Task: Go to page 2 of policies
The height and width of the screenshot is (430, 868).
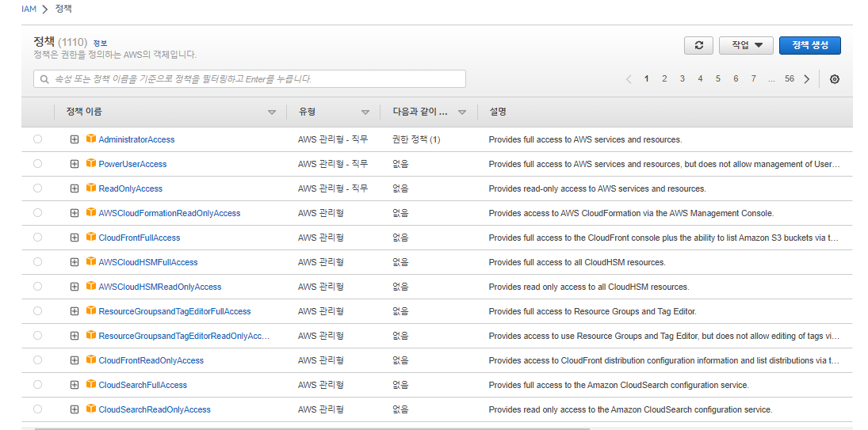Action: 664,79
